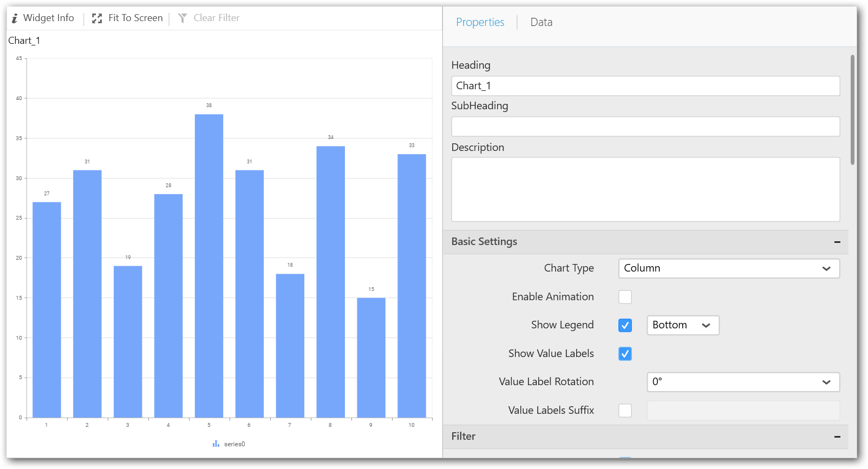868x469 pixels.
Task: Click the tallest chart bar valued 38
Action: pyautogui.click(x=209, y=265)
